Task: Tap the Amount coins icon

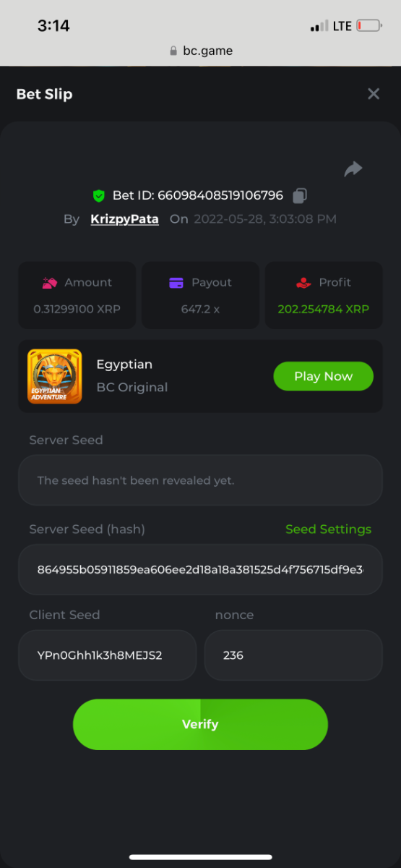Action: (50, 283)
